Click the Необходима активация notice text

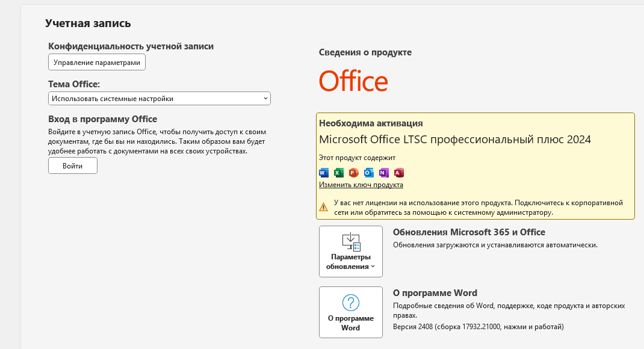coord(371,123)
